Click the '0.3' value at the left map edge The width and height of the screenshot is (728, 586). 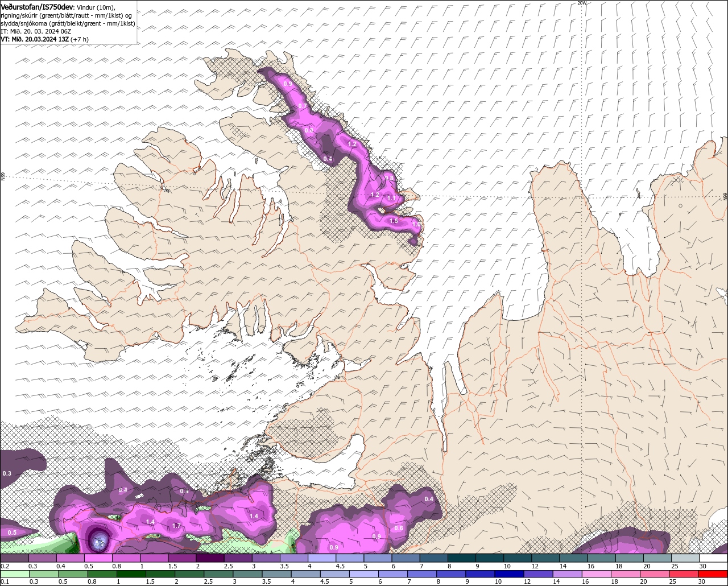pyautogui.click(x=7, y=473)
